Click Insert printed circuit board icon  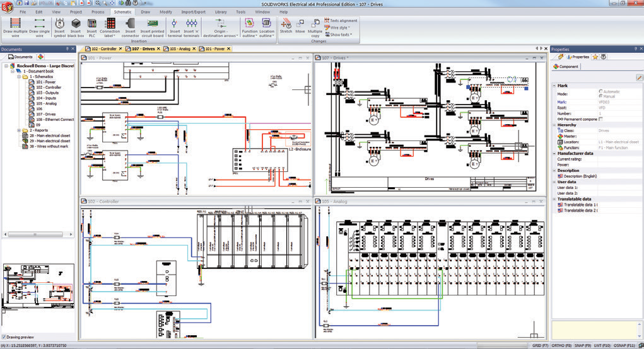(152, 24)
